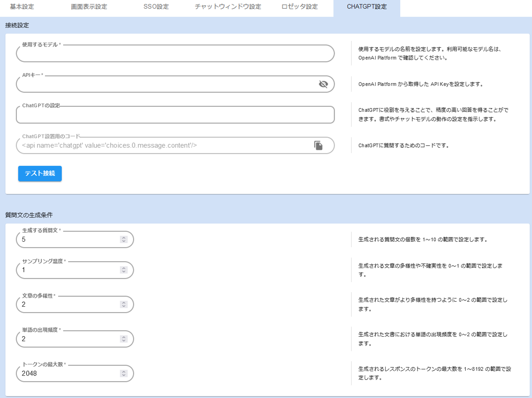Decrease 単語の出現頻度 with the spinner
The width and height of the screenshot is (532, 398).
(x=123, y=340)
